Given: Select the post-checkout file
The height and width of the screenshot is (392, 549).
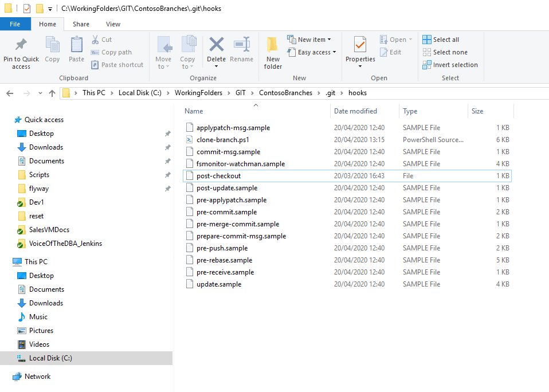Looking at the screenshot, I should click(347, 176).
